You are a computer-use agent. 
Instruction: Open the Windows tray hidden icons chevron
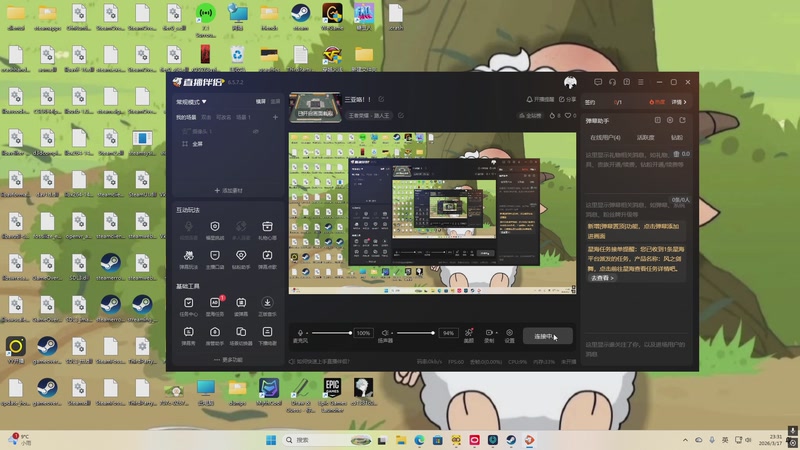[x=685, y=440]
